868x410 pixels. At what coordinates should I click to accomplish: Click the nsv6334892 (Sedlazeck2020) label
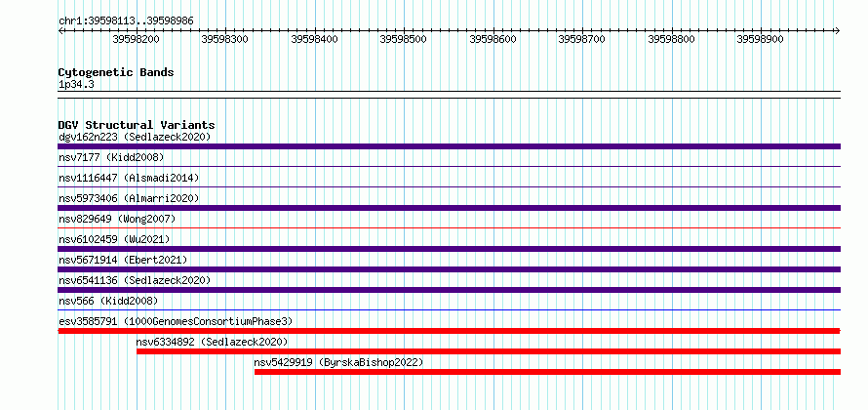tap(212, 342)
